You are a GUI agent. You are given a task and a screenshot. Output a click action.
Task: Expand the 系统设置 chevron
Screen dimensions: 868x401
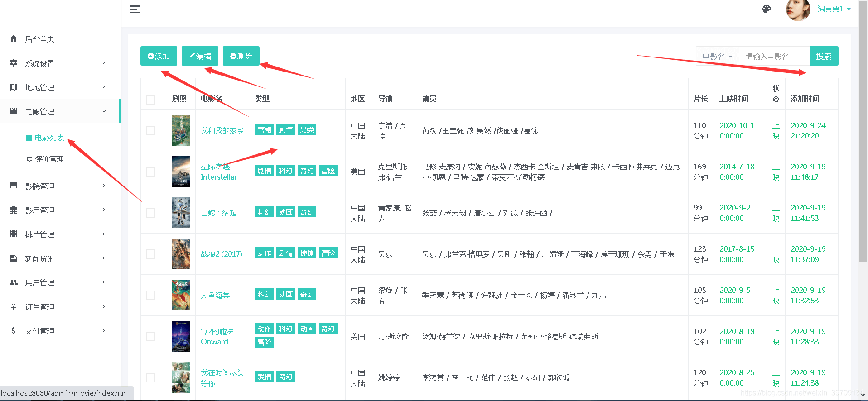[x=104, y=63]
